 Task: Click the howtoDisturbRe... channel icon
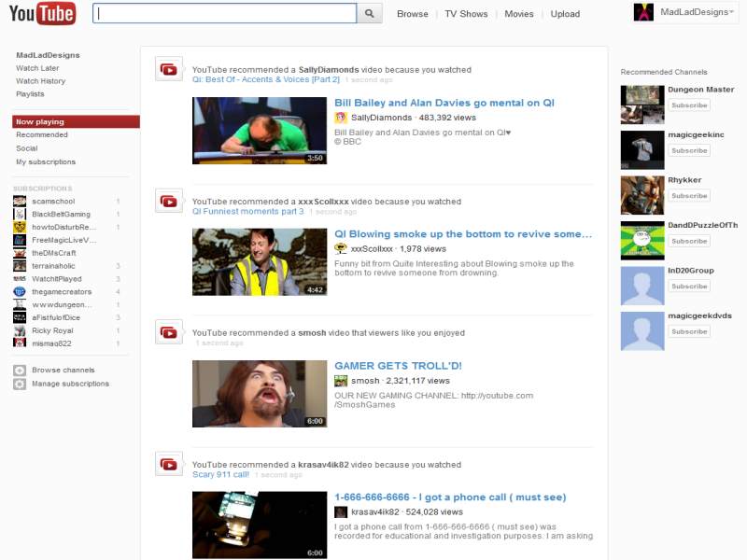[20, 227]
